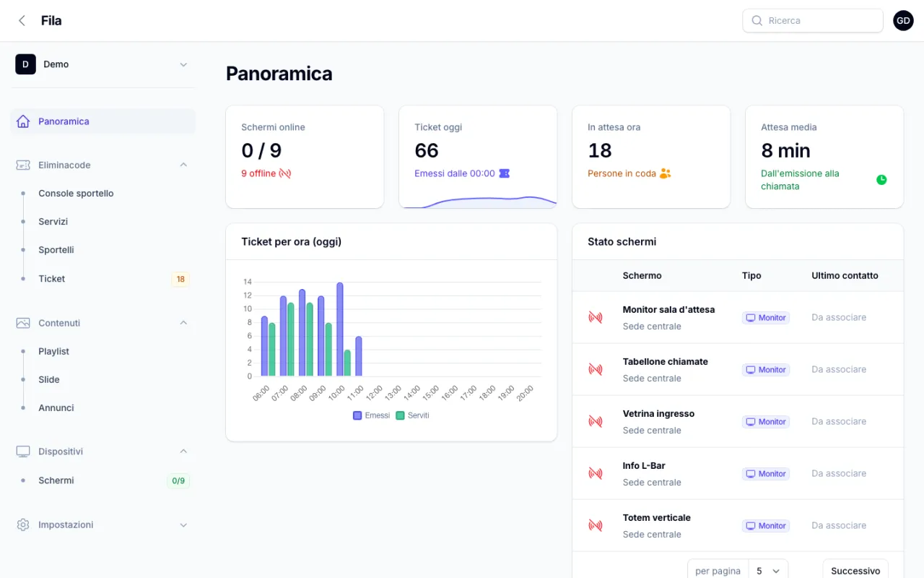Expand the Impostazioni section chevron
Viewport: 924px width, 578px height.
[183, 525]
